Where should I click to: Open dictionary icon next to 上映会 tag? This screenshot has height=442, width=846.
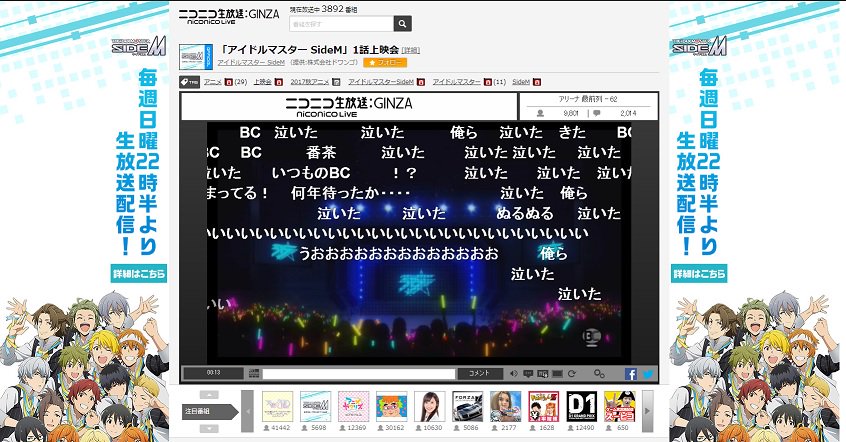pyautogui.click(x=278, y=82)
